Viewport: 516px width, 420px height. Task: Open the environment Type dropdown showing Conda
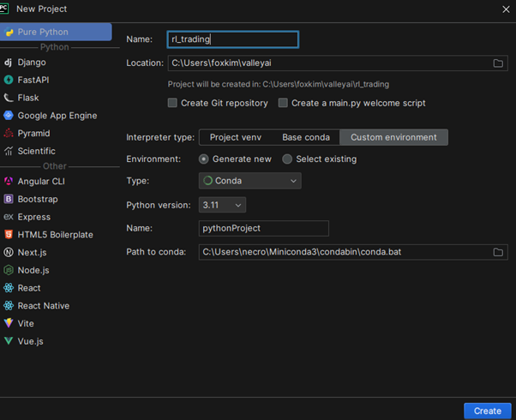coord(250,181)
